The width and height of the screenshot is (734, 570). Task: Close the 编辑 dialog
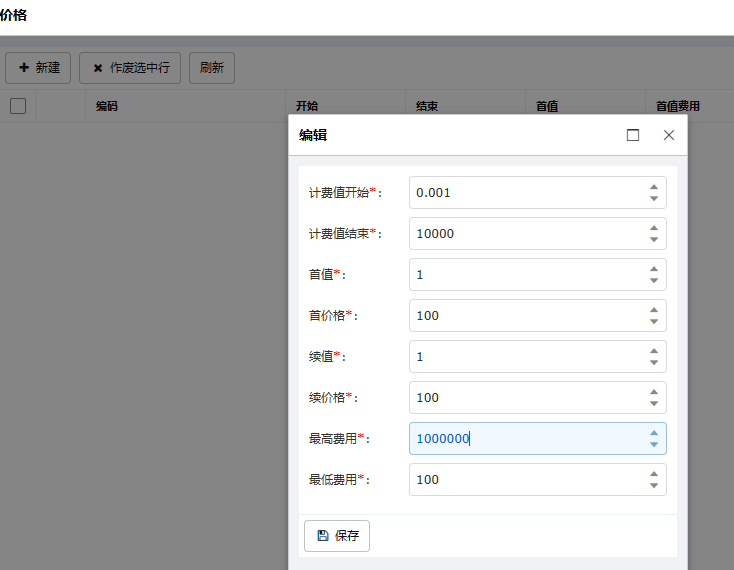click(x=669, y=135)
